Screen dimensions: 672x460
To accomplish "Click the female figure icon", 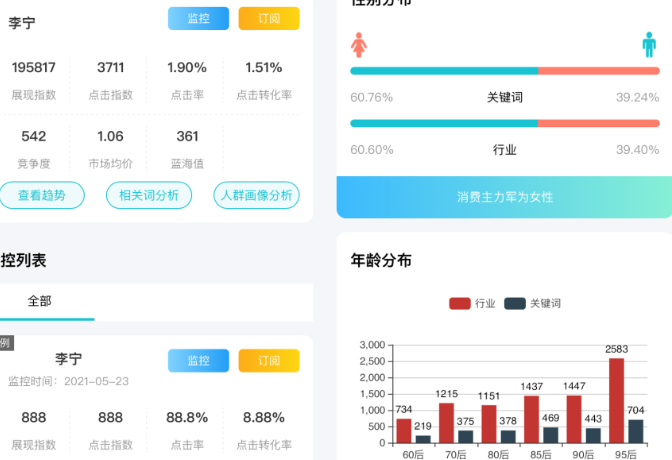I will coord(359,45).
